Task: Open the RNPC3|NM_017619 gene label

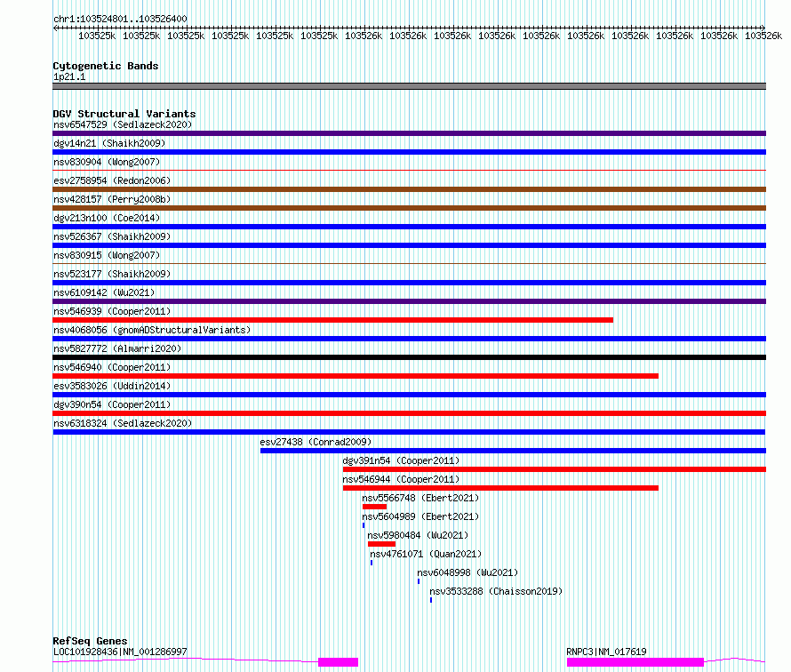Action: tap(606, 652)
